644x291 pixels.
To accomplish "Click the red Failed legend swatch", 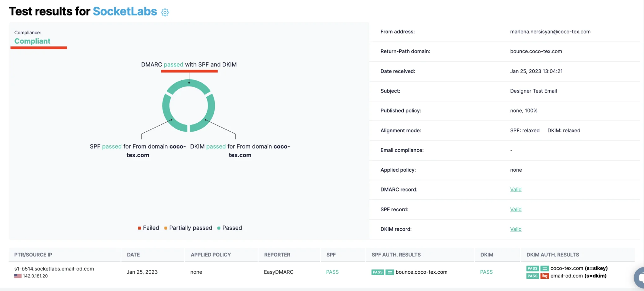I will pos(139,228).
